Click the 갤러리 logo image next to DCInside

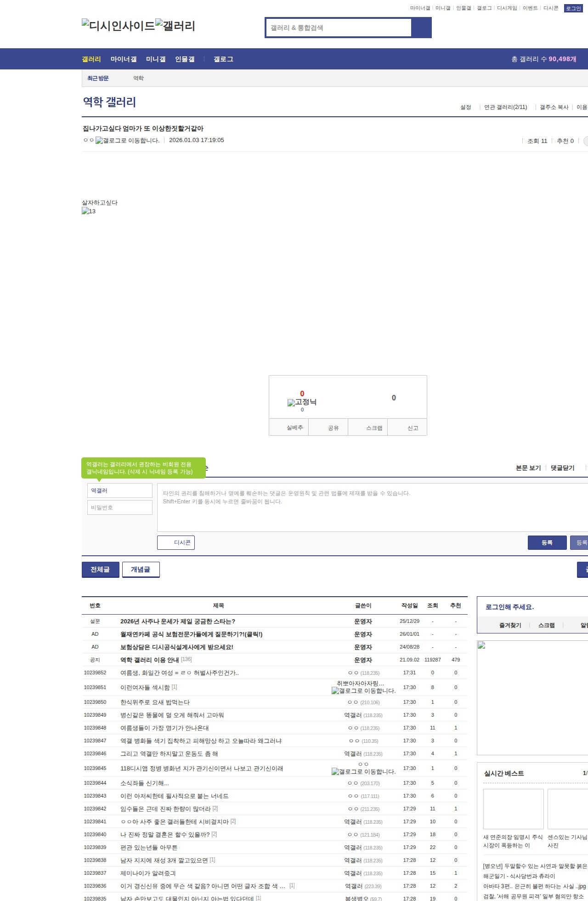tap(175, 26)
